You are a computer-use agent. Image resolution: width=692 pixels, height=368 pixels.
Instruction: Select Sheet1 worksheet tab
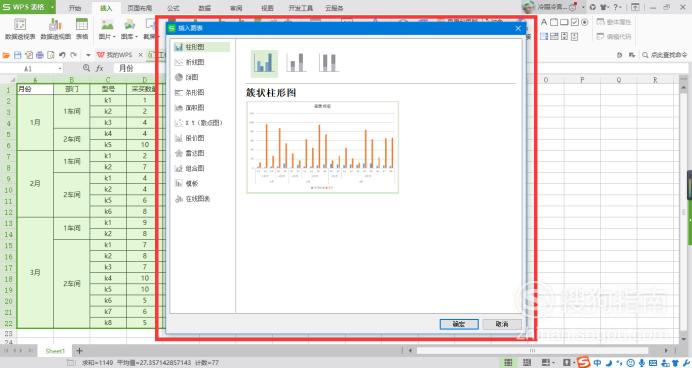tap(55, 351)
